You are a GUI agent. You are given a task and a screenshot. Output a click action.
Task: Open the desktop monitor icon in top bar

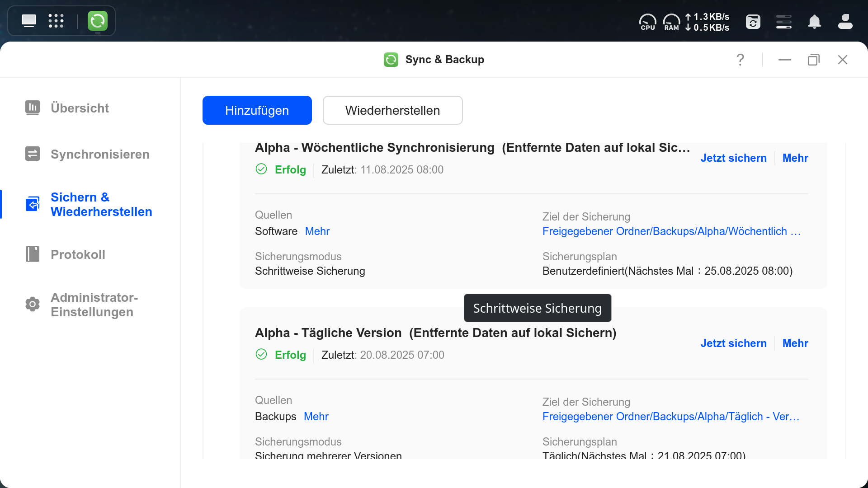[29, 21]
